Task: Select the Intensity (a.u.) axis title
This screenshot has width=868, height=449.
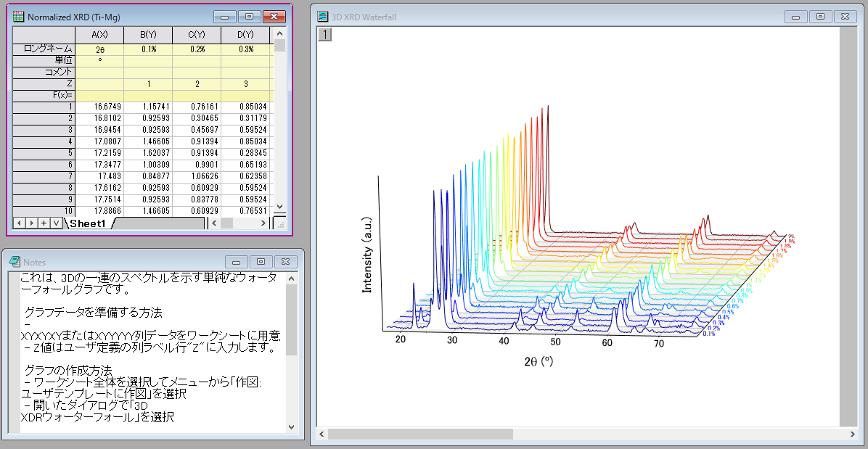Action: coord(367,255)
